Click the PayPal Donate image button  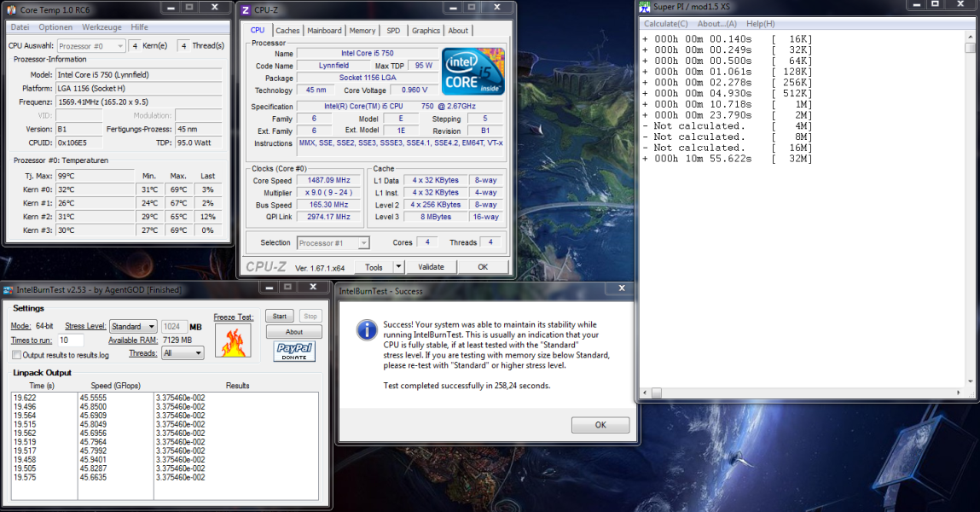point(294,351)
